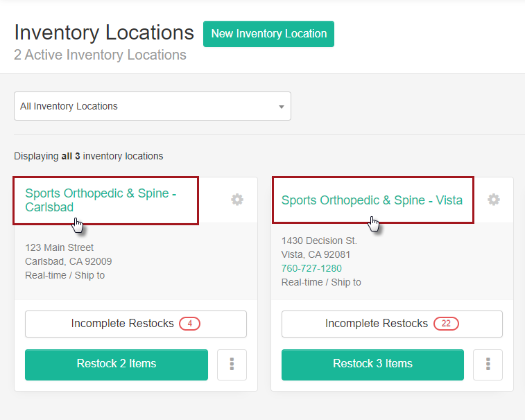Image resolution: width=525 pixels, height=420 pixels.
Task: Open three-dot menu beside Restock 3 Items
Action: pyautogui.click(x=488, y=365)
